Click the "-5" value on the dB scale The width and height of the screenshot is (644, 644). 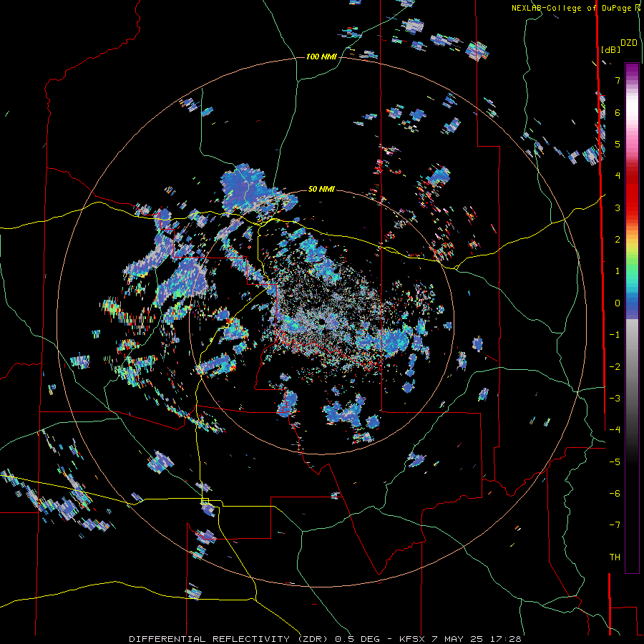(615, 462)
